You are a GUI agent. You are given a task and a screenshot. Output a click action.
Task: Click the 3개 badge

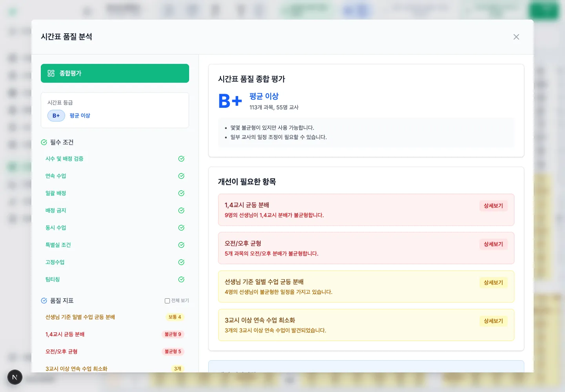(x=178, y=369)
